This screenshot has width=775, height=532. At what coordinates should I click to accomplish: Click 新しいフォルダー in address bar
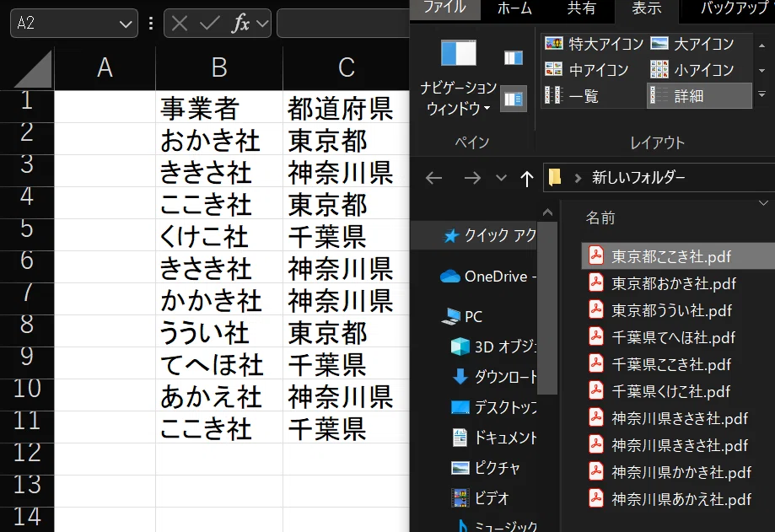coord(638,177)
